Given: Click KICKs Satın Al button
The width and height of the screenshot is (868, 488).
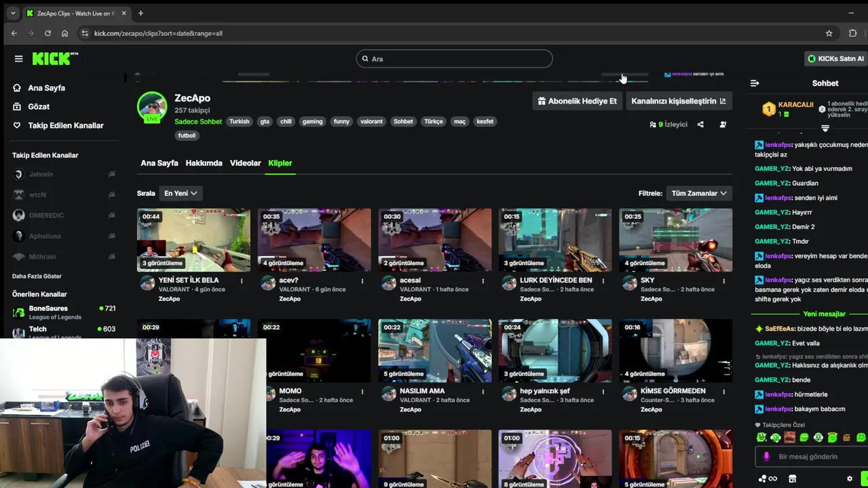Looking at the screenshot, I should (x=835, y=59).
